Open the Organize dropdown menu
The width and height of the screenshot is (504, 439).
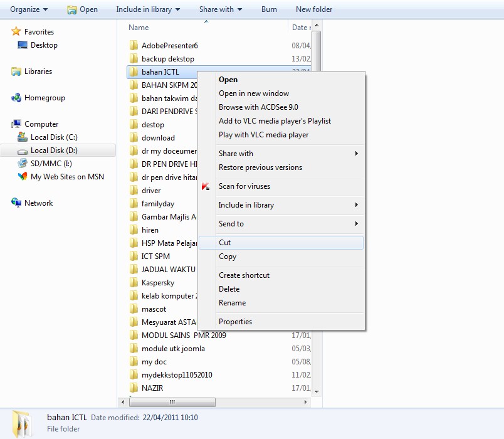tap(25, 9)
